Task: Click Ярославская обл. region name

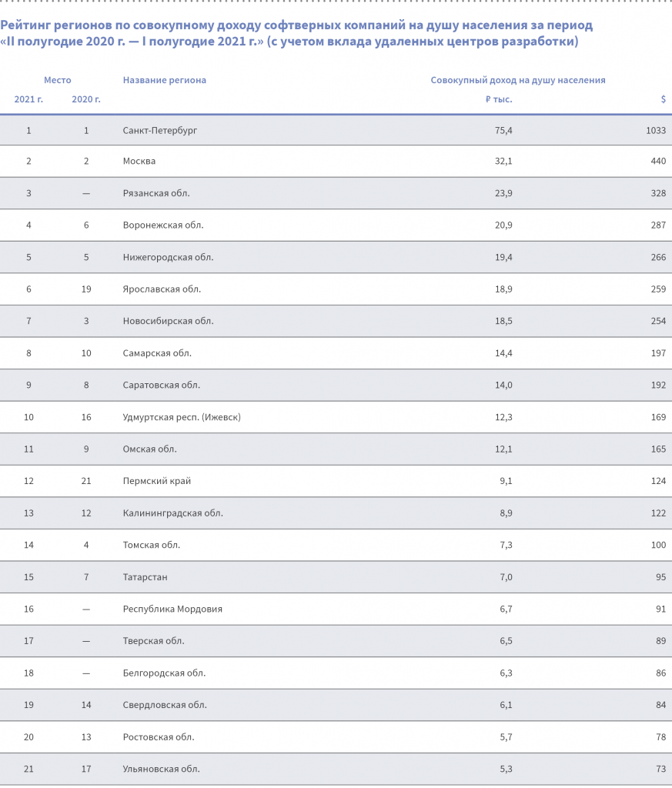Action: (x=162, y=289)
